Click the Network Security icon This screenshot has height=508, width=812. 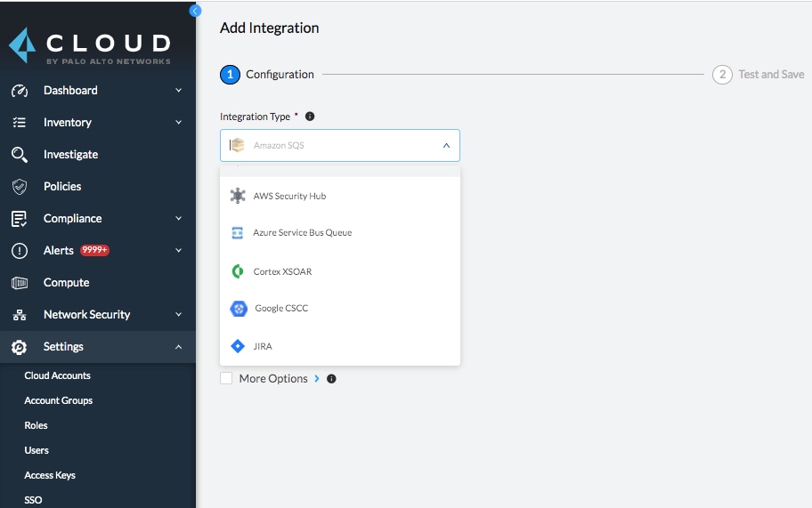(20, 315)
